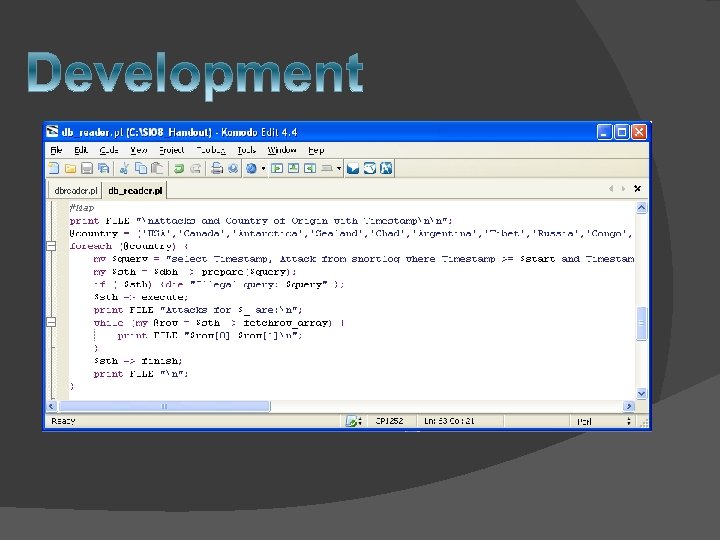
Task: Click the next tab right arrow
Action: pyautogui.click(x=623, y=189)
